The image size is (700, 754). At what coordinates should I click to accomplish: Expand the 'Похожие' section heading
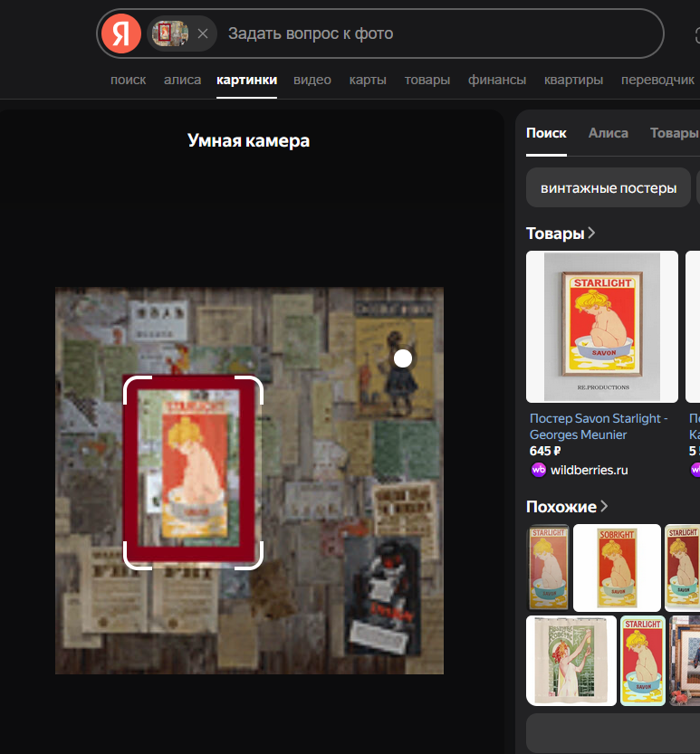(567, 506)
